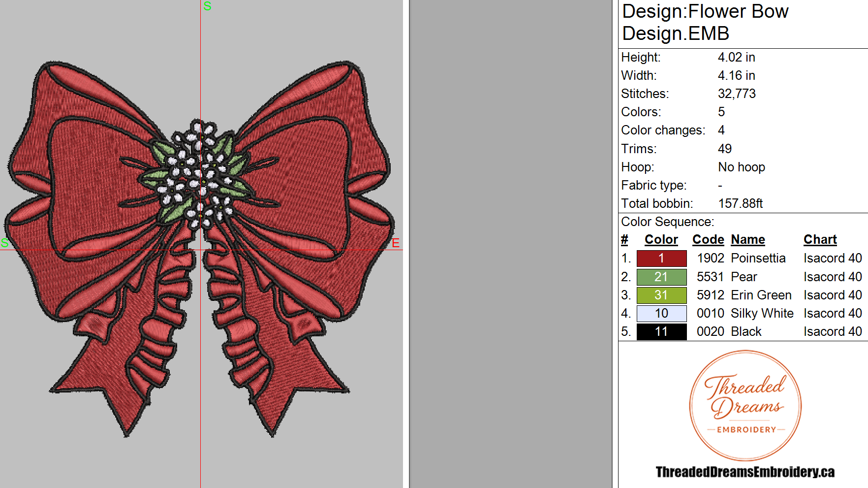Select the Trims value 49

click(x=725, y=149)
